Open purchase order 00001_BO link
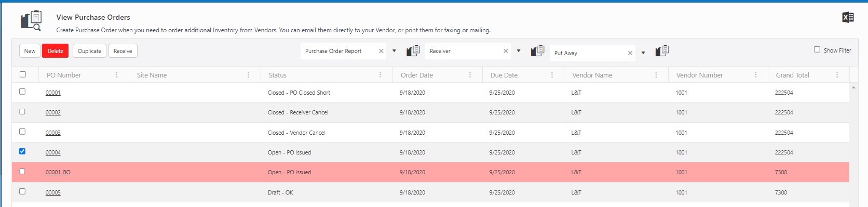Viewport: 868px width, 207px height. click(58, 172)
